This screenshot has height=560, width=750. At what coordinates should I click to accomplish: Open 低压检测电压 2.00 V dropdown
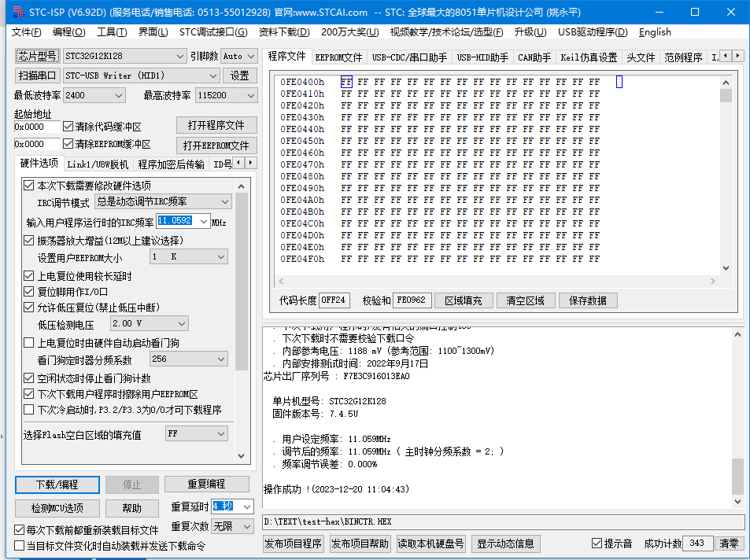(x=150, y=324)
